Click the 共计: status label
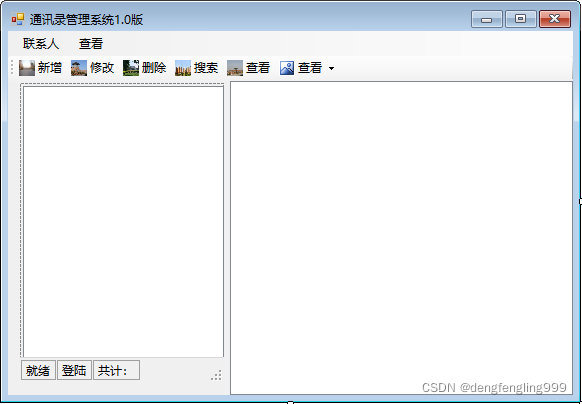 click(116, 370)
